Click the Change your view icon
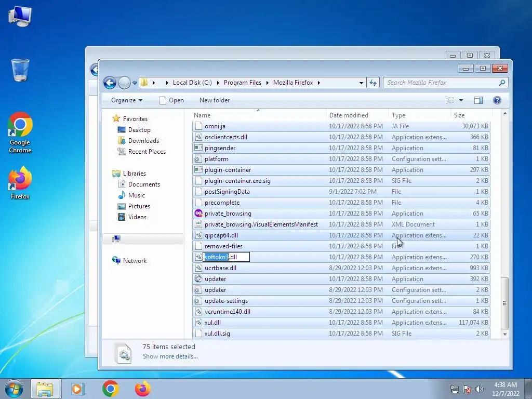 pyautogui.click(x=450, y=100)
